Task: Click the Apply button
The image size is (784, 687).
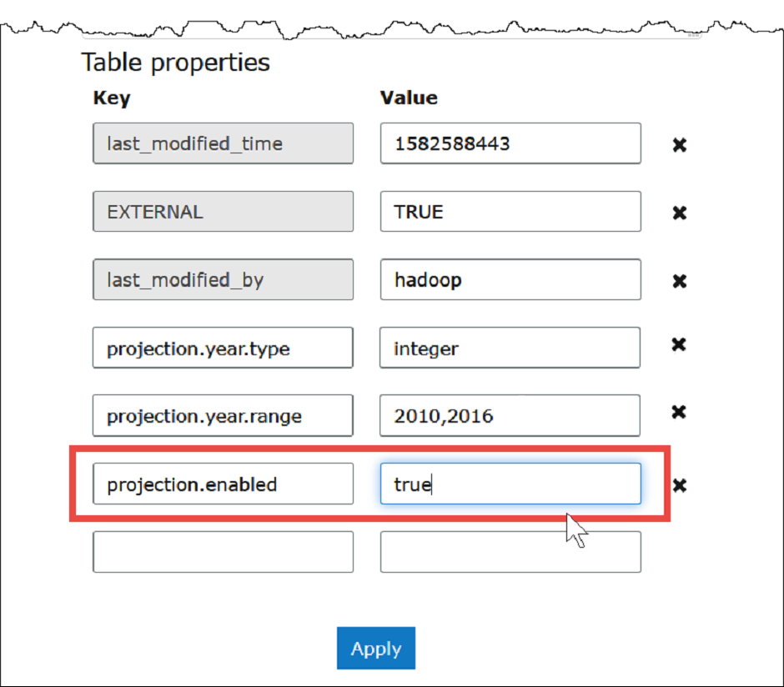Action: tap(375, 649)
